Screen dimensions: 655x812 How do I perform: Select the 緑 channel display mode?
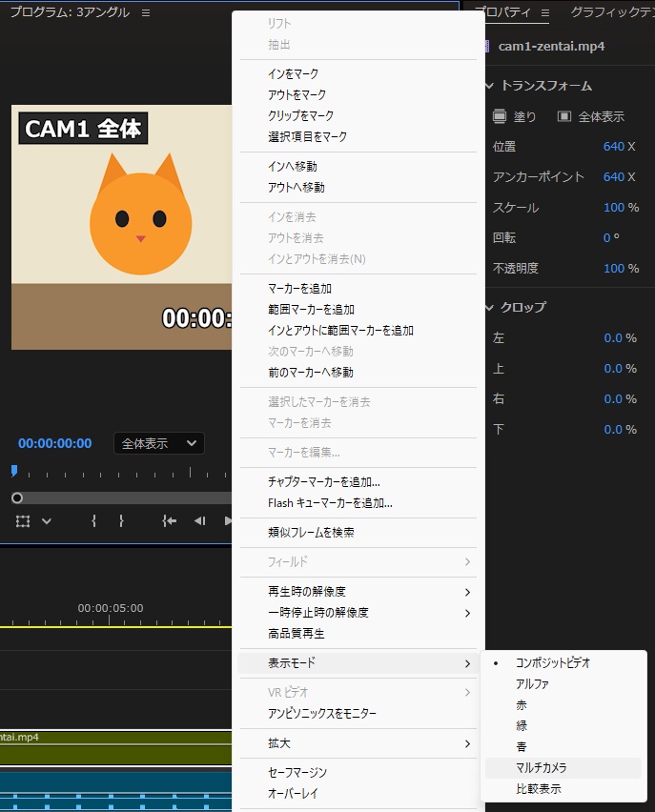pos(563,726)
